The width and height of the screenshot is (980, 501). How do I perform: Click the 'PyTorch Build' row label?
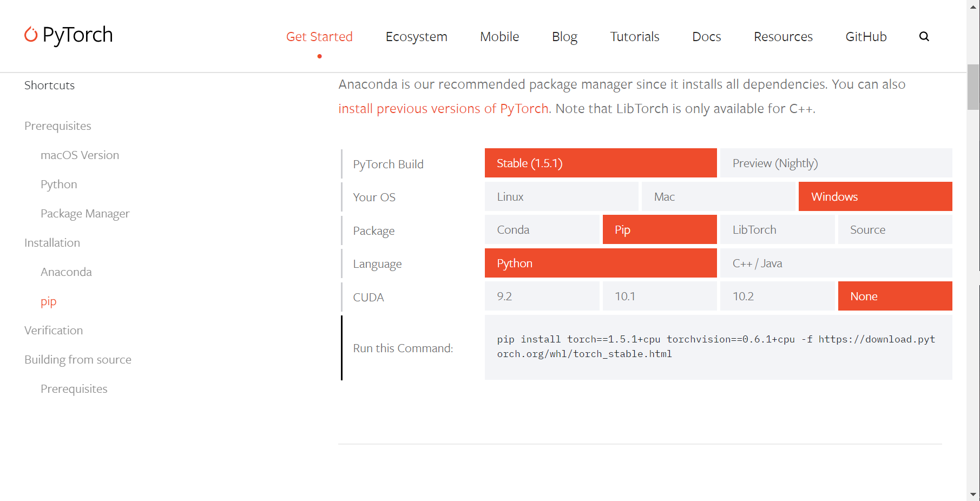[x=388, y=164]
